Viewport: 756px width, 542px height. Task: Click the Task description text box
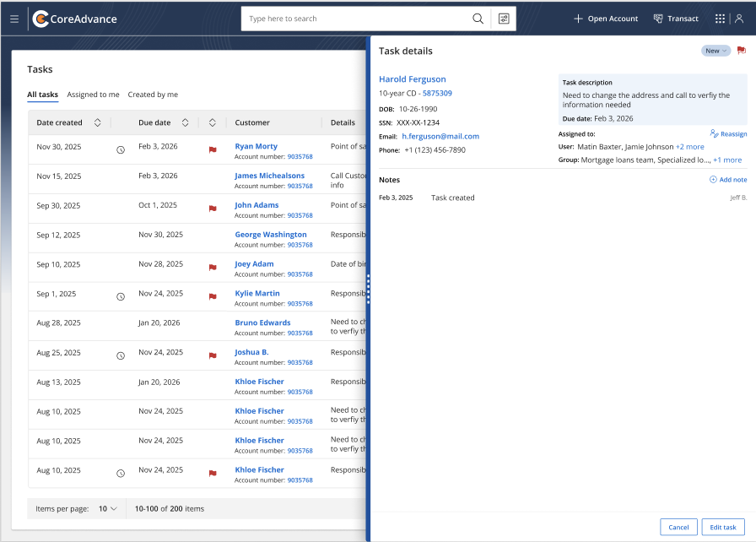click(x=653, y=100)
